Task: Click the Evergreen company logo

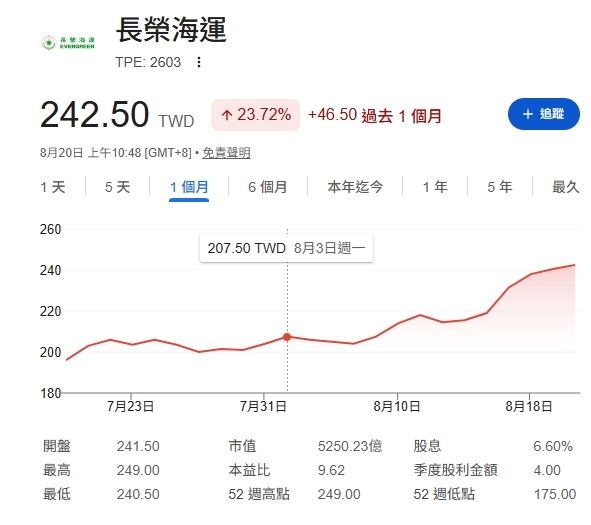Action: (x=68, y=43)
